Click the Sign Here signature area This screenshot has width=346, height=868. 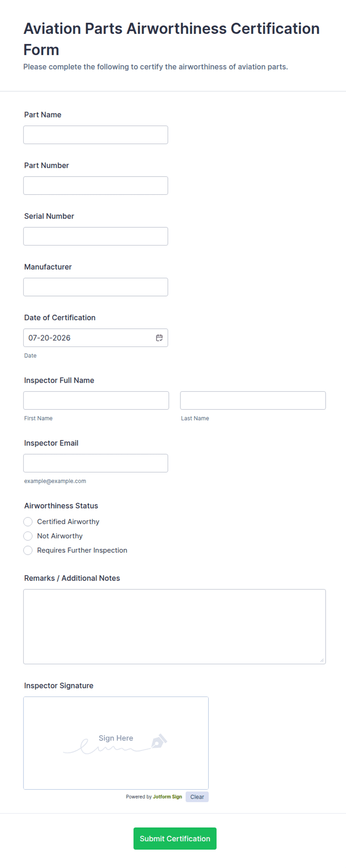[x=116, y=743]
